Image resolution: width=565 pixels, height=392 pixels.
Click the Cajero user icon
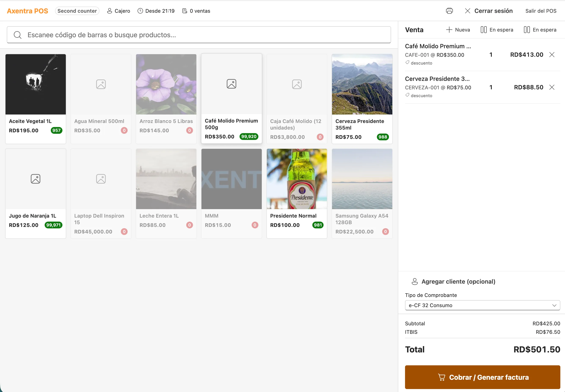[110, 11]
